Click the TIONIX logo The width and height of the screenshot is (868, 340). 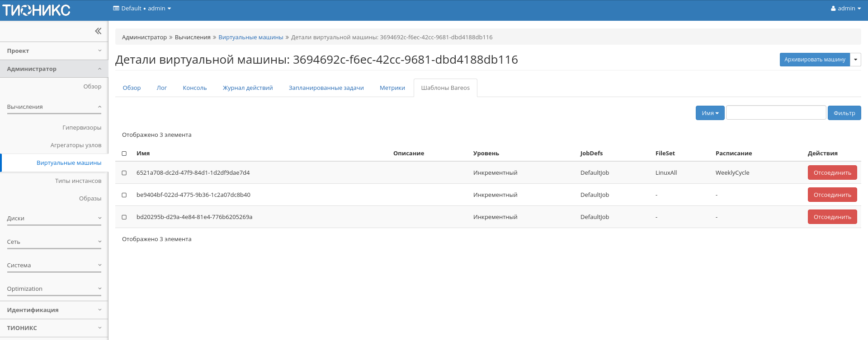point(36,10)
